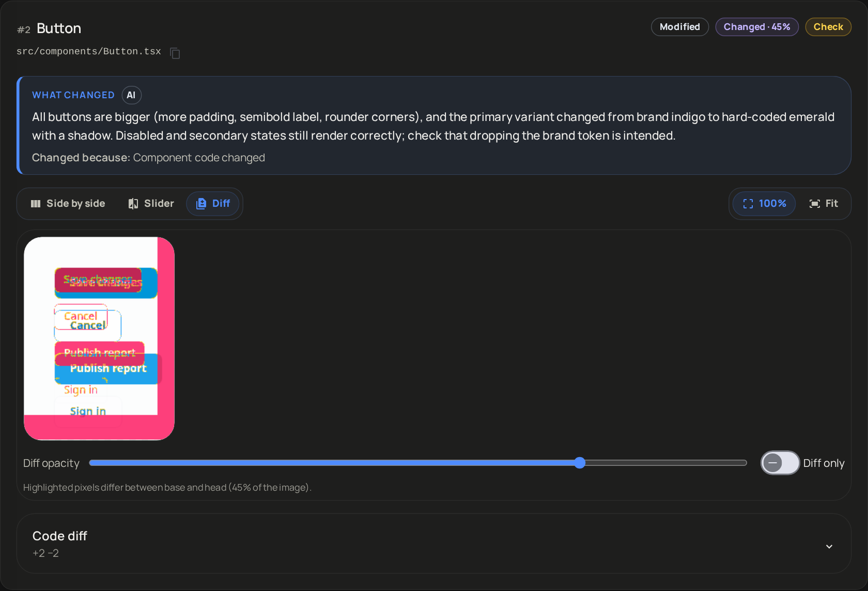Click the Changed · 45% badge

point(757,27)
